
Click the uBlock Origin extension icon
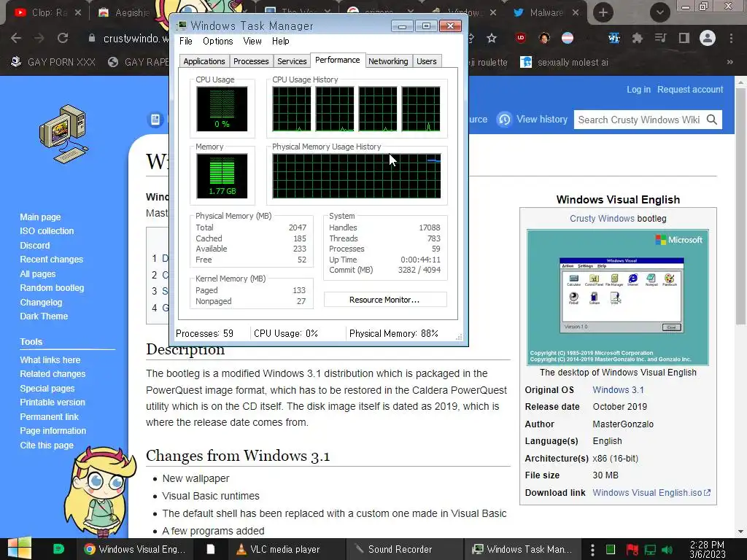(x=521, y=38)
